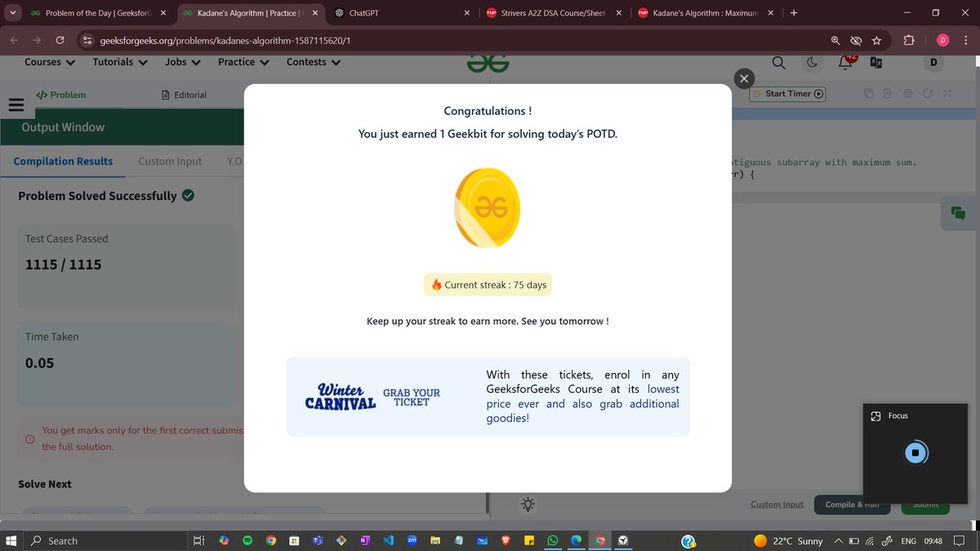Open the Winter Carnival Grab Your Ticket banner
The height and width of the screenshot is (551, 980).
tap(488, 397)
